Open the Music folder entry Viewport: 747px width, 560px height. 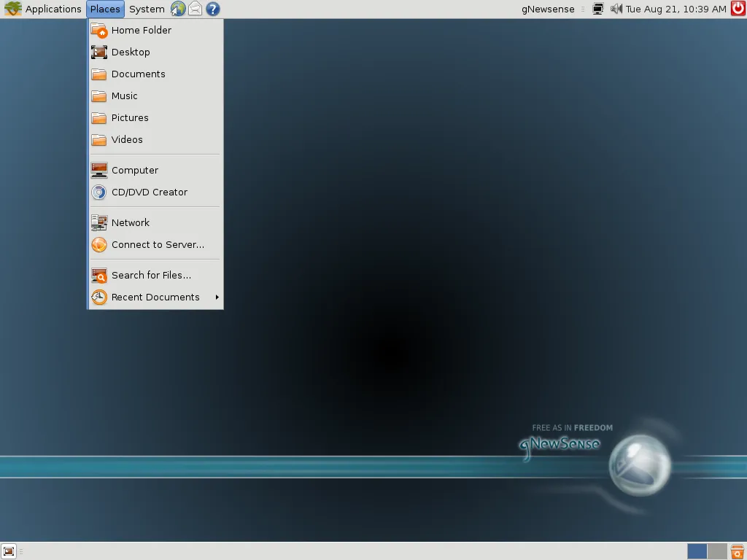tap(155, 96)
